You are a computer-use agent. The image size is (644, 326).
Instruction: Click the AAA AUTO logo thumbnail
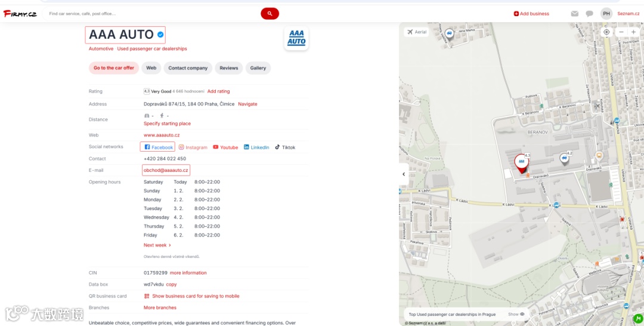click(x=296, y=38)
